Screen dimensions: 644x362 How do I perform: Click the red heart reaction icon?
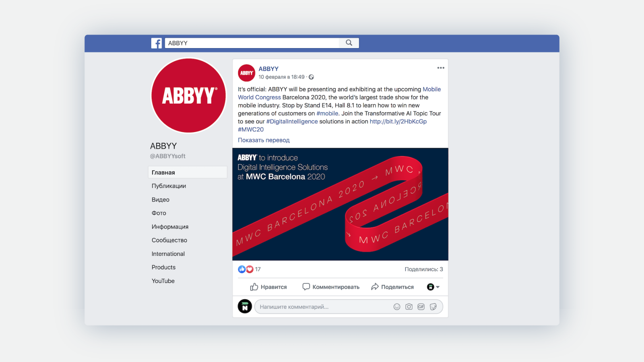[x=250, y=269]
